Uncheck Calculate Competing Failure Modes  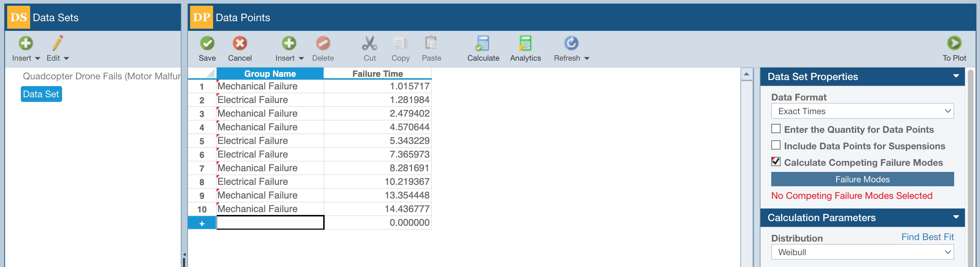click(x=776, y=162)
